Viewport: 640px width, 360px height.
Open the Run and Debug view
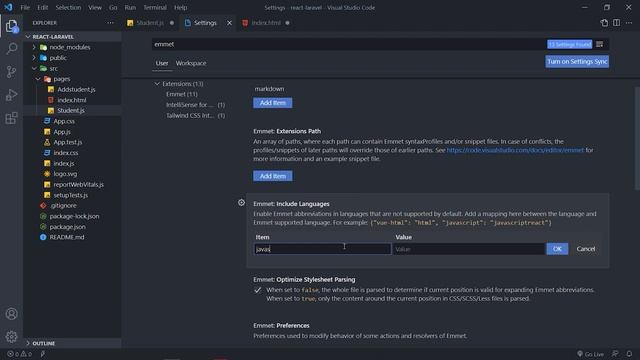[11, 95]
